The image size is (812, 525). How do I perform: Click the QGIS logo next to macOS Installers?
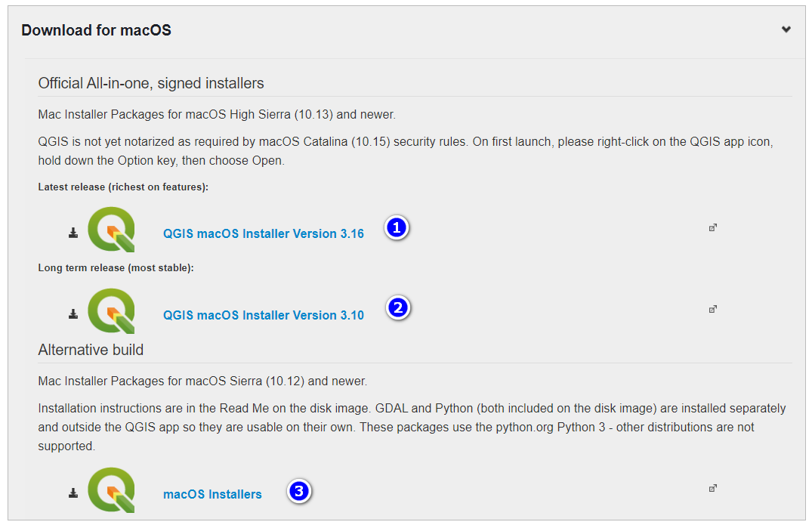click(x=111, y=489)
